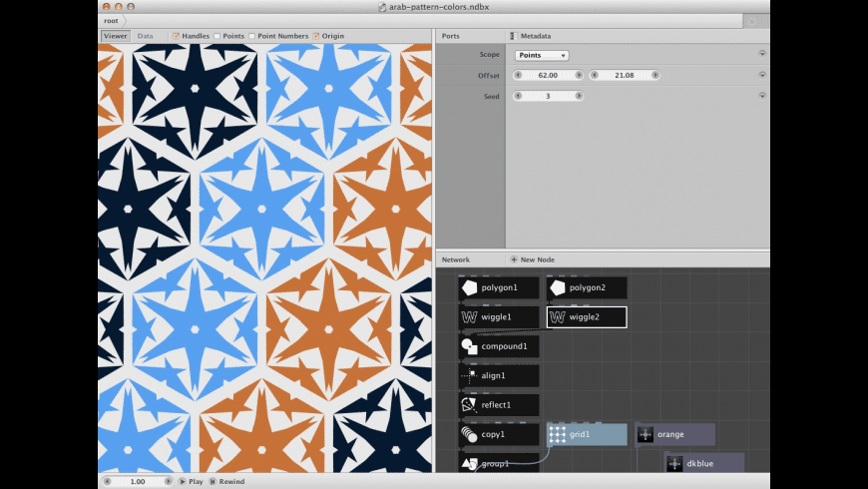Toggle the Origin checkbox
Screen dimensions: 868x489
pyautogui.click(x=316, y=36)
